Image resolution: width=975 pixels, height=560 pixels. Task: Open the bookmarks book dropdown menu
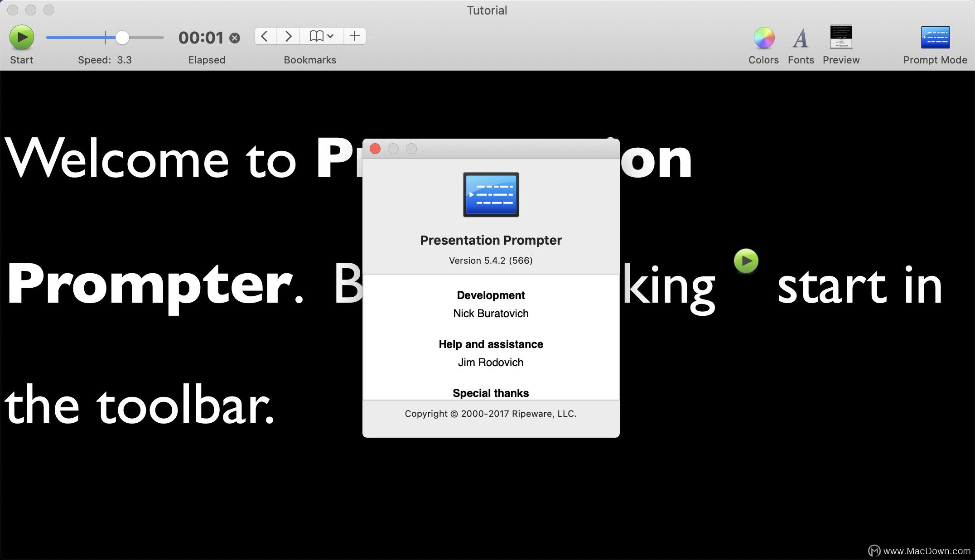[321, 36]
